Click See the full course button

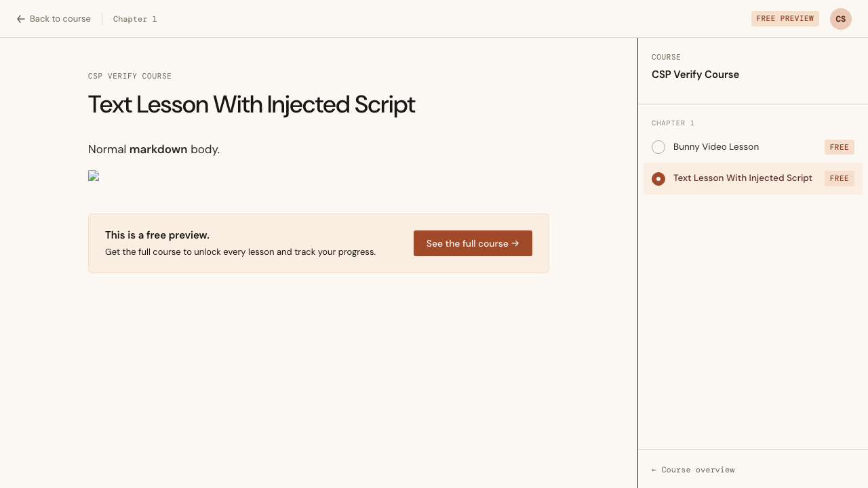[x=473, y=243]
